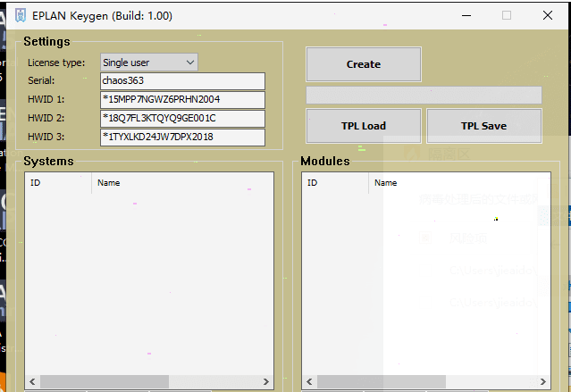Open the License type dropdown
Viewport: 571px width, 392px height.
click(148, 63)
